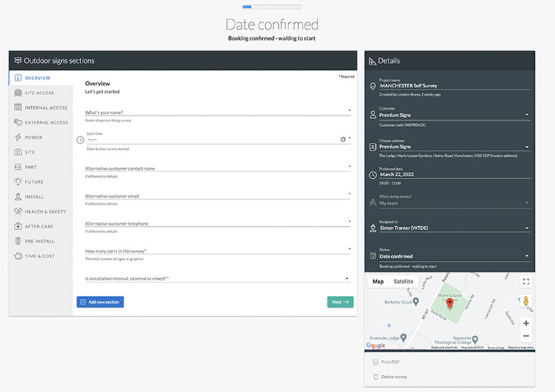This screenshot has height=392, width=555.
Task: Click the What's your name field
Action: (x=217, y=112)
